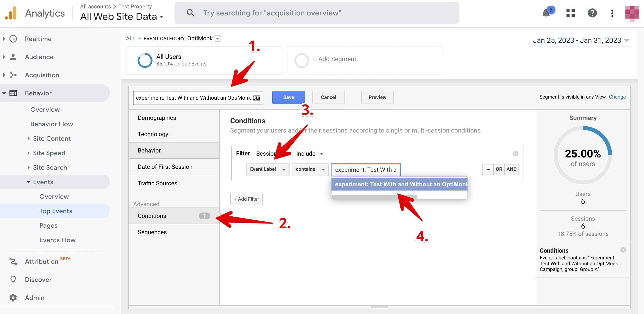
Task: Open the Google apps grid
Action: (x=570, y=13)
